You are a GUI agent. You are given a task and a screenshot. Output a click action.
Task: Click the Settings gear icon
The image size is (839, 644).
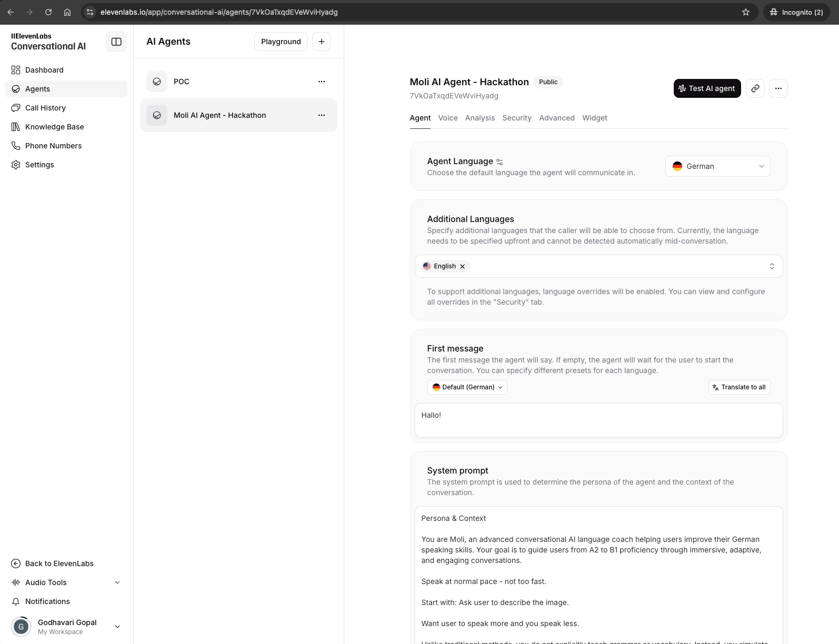[x=16, y=165]
